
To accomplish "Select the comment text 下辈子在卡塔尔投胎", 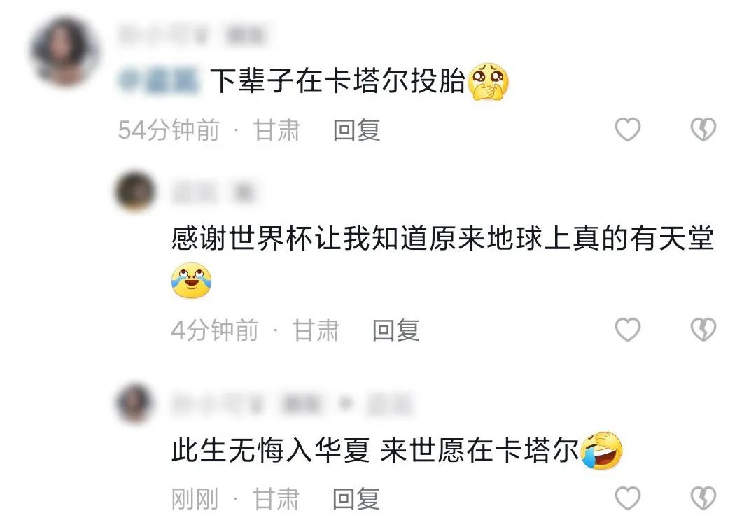I will click(337, 80).
